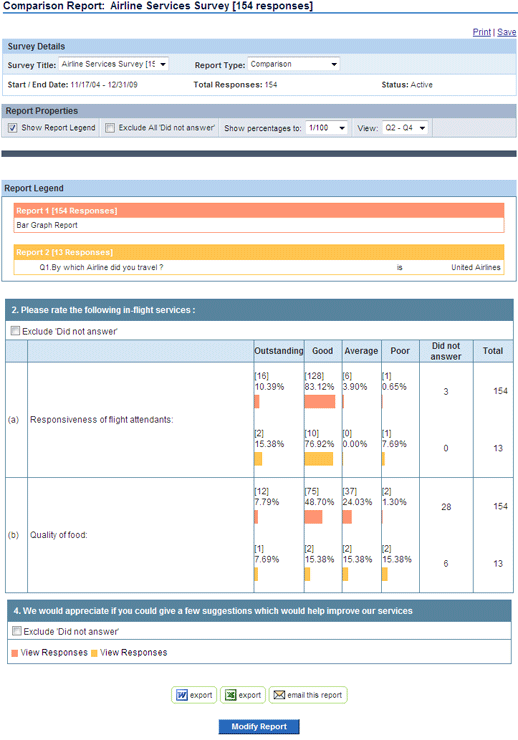The width and height of the screenshot is (518, 740).
Task: Open the Report Type dropdown
Action: [x=293, y=64]
